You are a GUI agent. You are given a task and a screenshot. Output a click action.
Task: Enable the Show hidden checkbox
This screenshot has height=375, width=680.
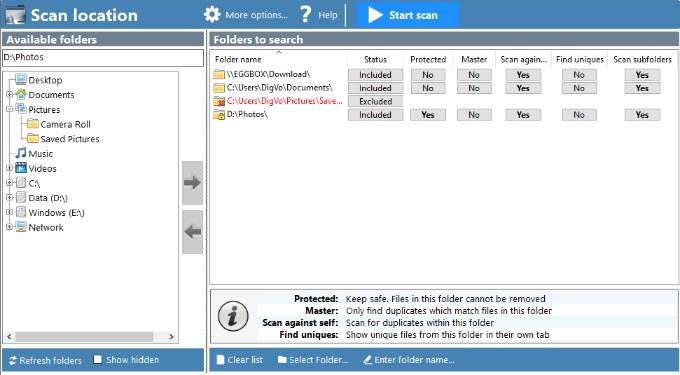[x=98, y=359]
